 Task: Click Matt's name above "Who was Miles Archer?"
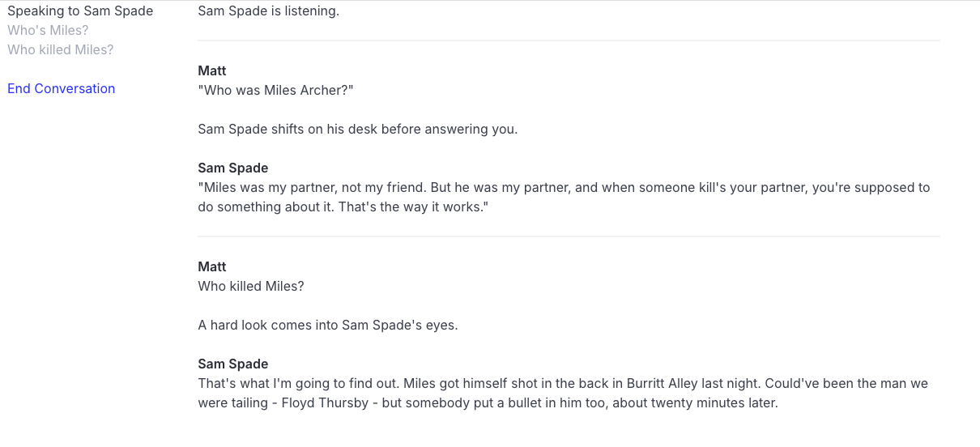(x=212, y=71)
